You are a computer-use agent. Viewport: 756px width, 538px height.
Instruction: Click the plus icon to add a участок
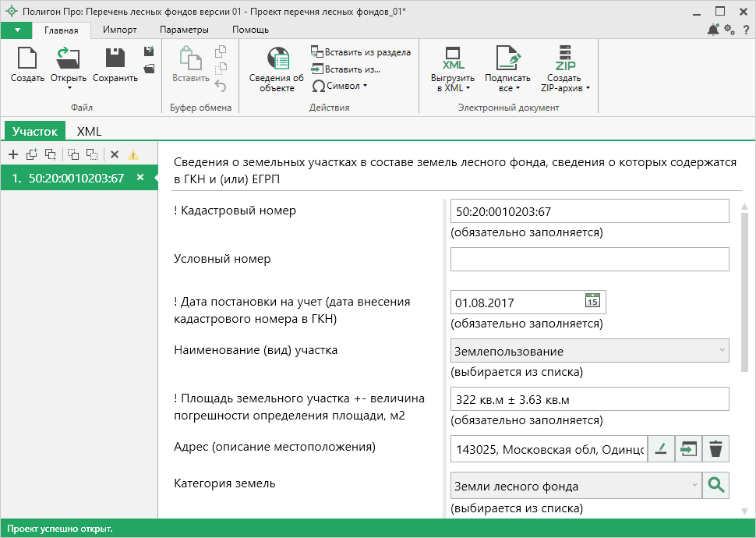[x=12, y=154]
